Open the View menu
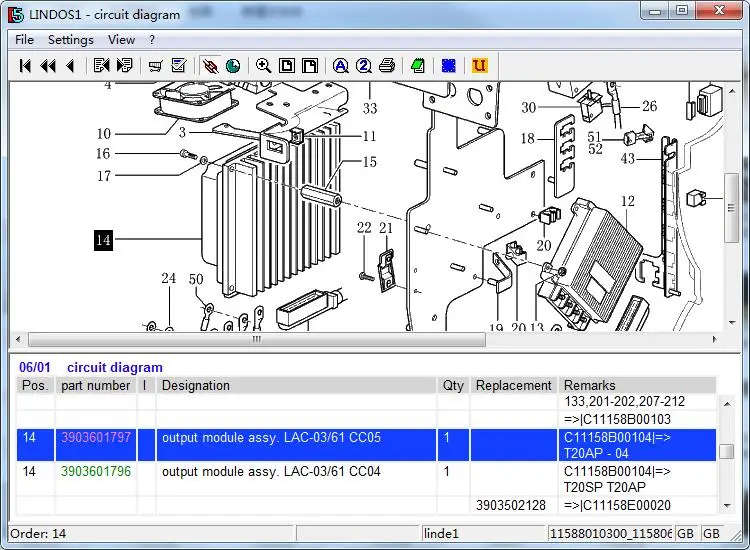Screen dimensions: 750x550 click(x=121, y=40)
